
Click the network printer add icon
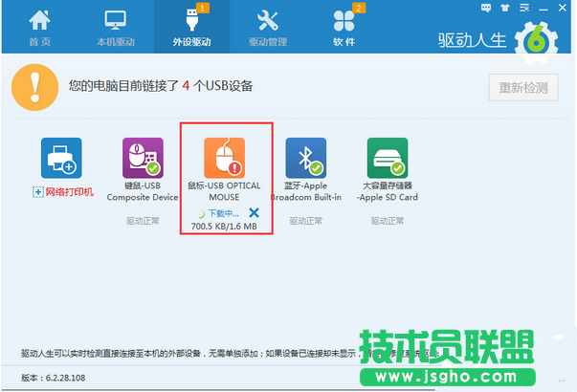[61, 158]
